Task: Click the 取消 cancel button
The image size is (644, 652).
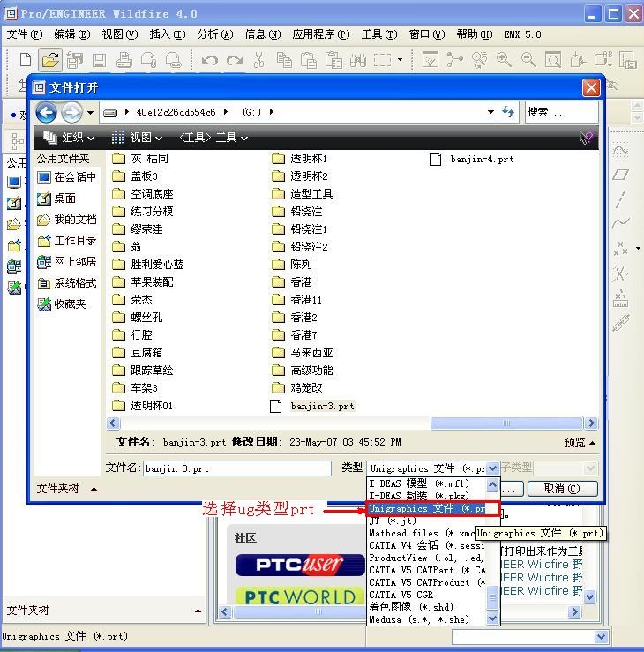Action: click(x=563, y=489)
